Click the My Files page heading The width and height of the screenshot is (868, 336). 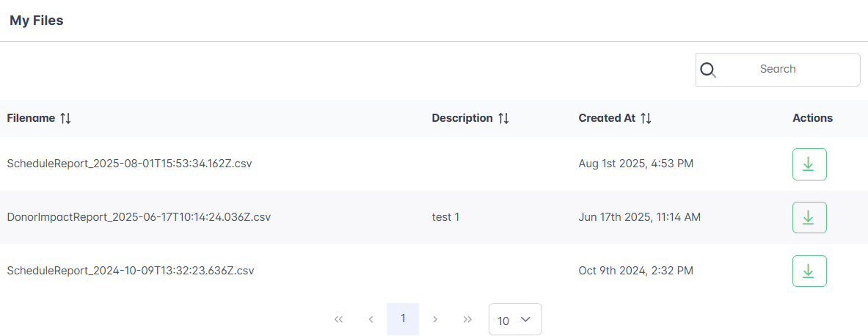coord(37,21)
